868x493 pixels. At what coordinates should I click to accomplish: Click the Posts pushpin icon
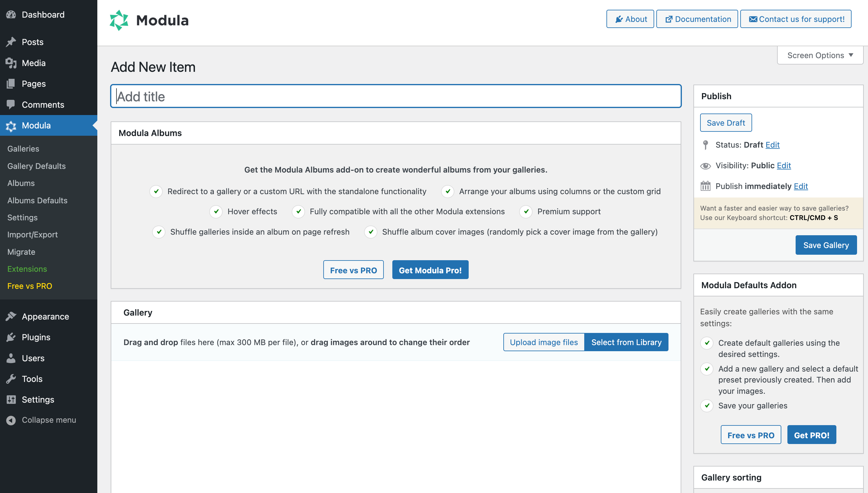tap(11, 42)
